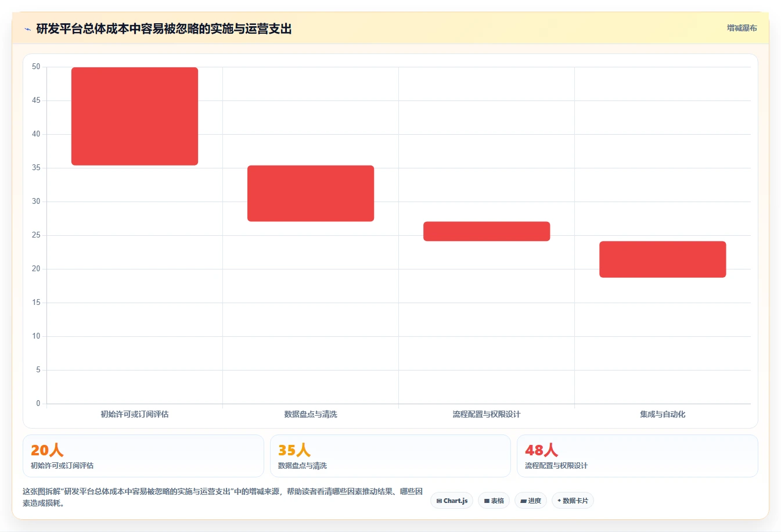Click the red bar for 数据盘点与清洗

pos(311,193)
